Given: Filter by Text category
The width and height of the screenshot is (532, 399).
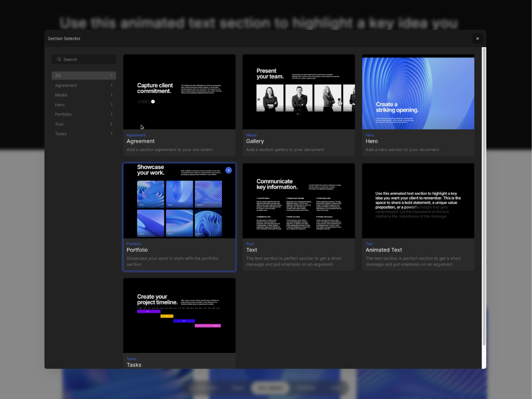Looking at the screenshot, I should (x=84, y=124).
